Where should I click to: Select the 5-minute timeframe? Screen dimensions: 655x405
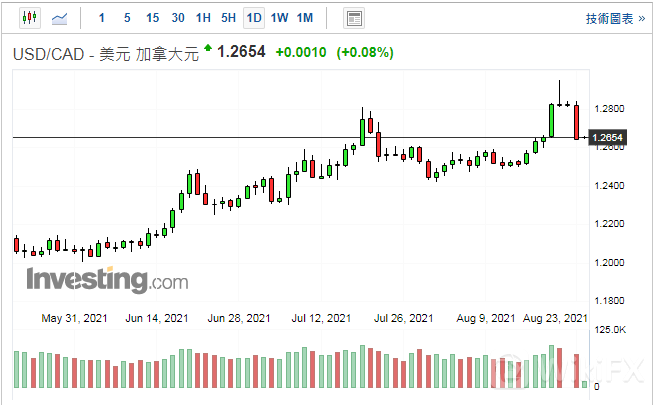(126, 18)
